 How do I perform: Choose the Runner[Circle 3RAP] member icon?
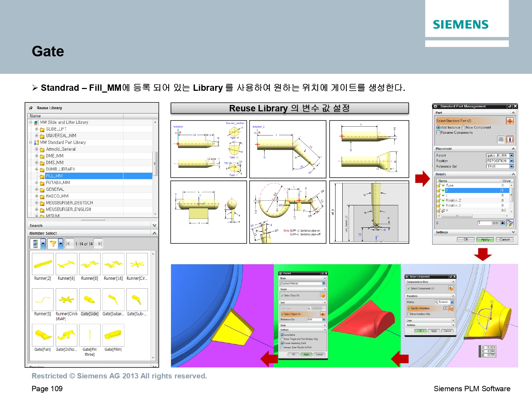[66, 299]
